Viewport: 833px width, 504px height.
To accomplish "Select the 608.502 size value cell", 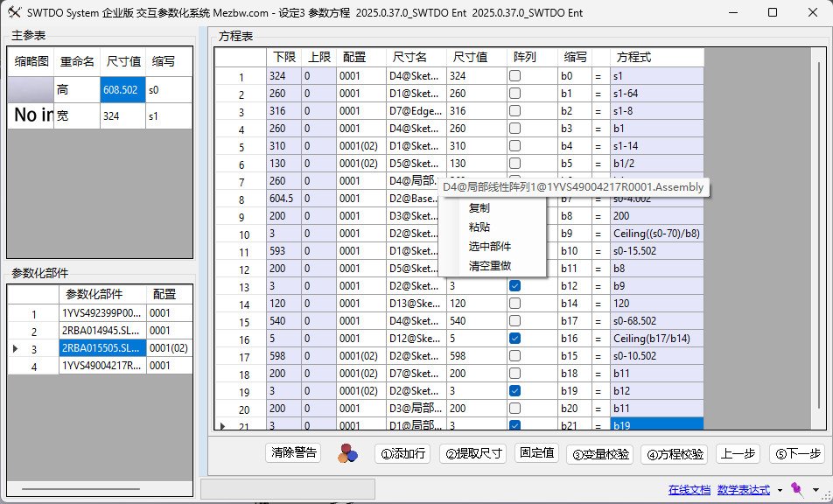I will [122, 89].
